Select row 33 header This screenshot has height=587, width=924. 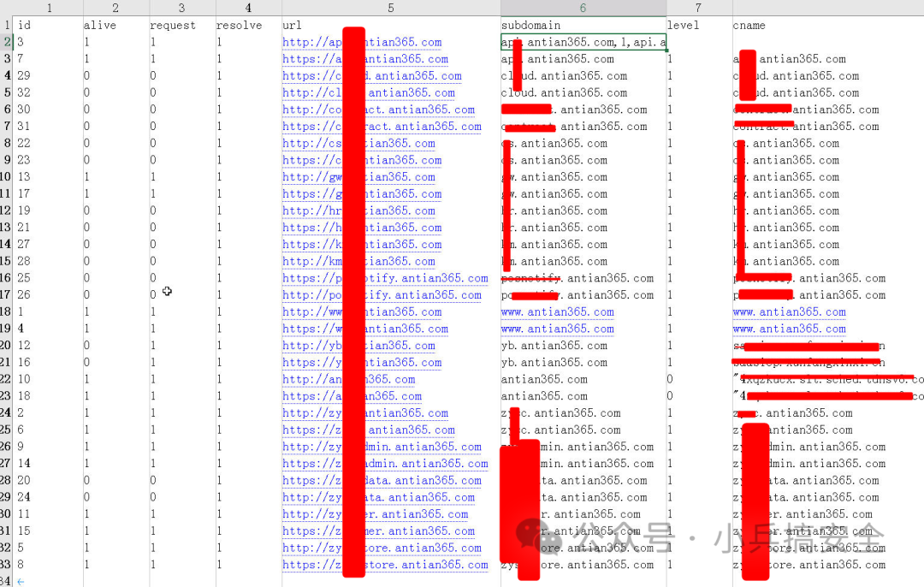(7, 565)
